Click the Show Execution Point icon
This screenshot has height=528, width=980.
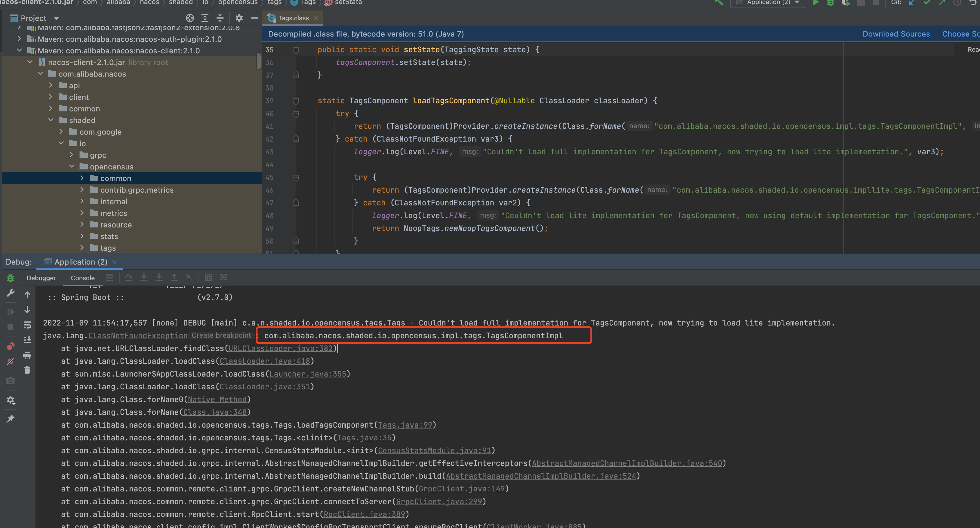pos(109,278)
